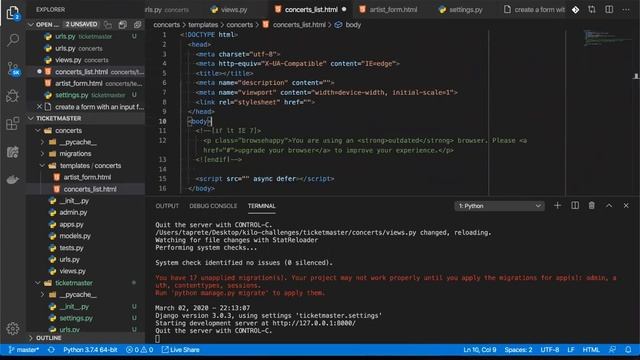Image resolution: width=640 pixels, height=360 pixels.
Task: Open settings.py under ticketmaster folder tree
Action: pyautogui.click(x=76, y=318)
